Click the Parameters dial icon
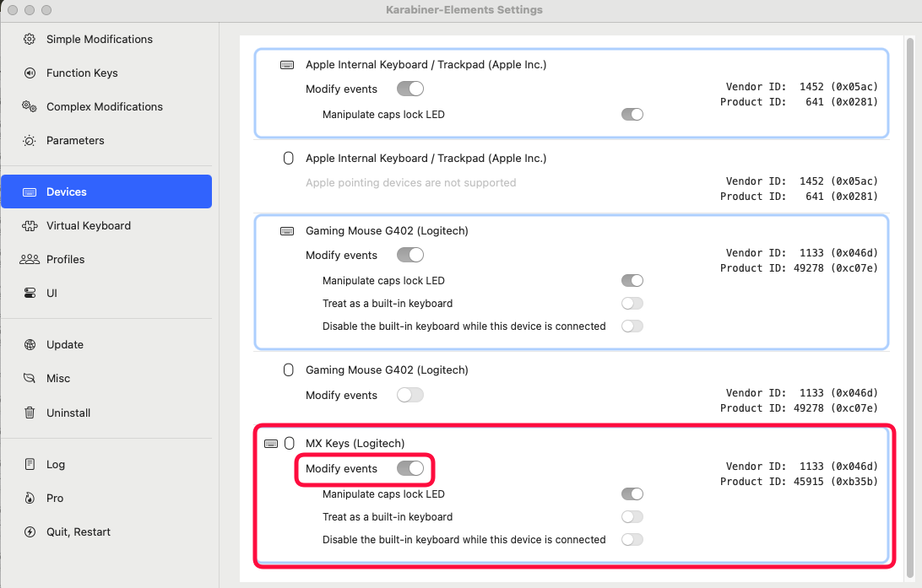Screen dimensions: 922x588 (x=30, y=140)
